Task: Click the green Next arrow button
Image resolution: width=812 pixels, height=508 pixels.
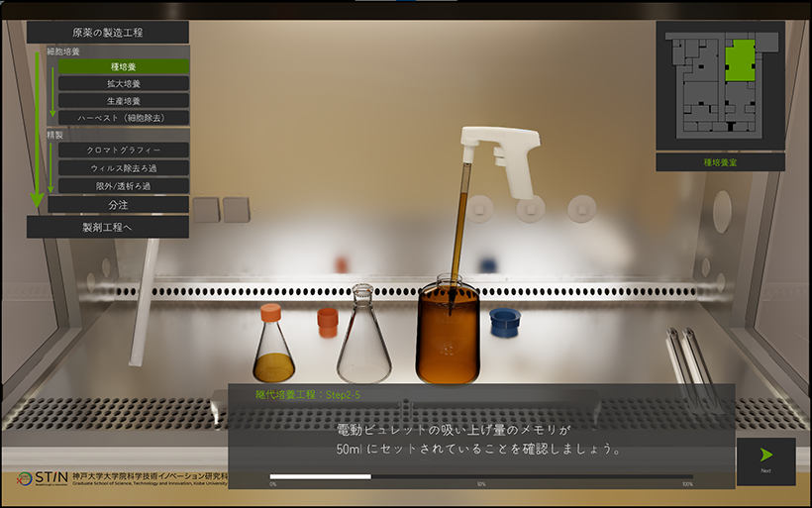Action: pos(765,459)
